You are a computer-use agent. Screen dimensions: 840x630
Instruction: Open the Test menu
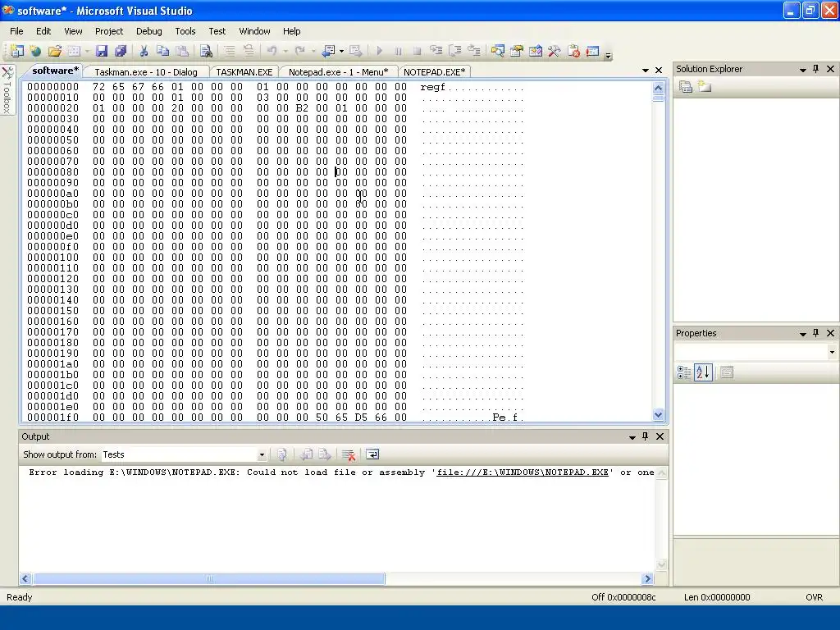[x=217, y=31]
